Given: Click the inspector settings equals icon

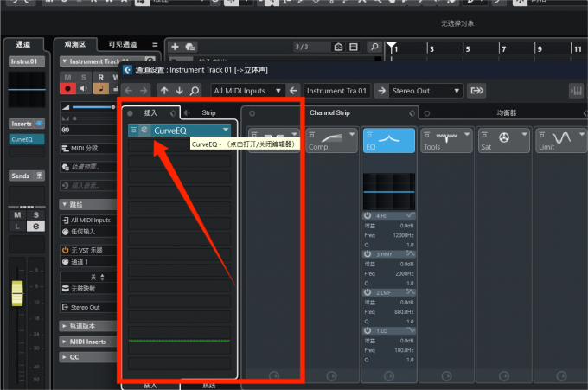Looking at the screenshot, I should click(x=155, y=45).
